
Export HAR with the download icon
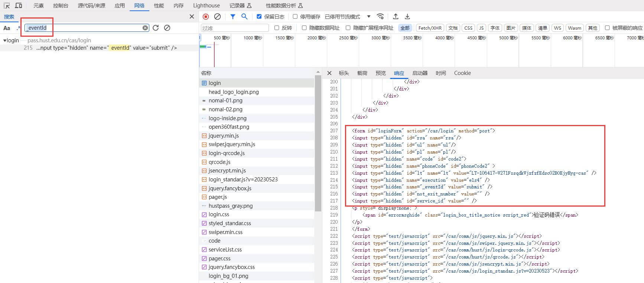(x=407, y=16)
